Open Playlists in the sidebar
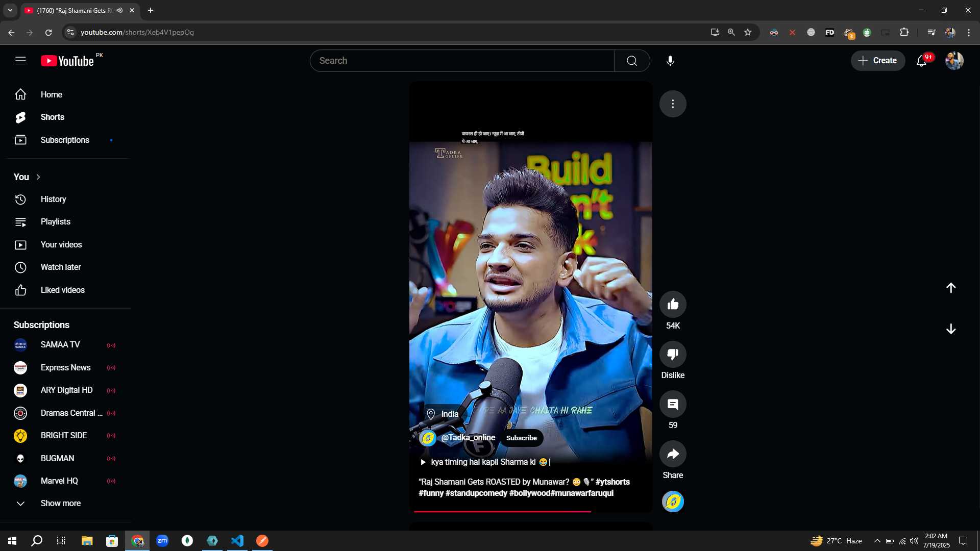Screen dimensions: 980x551 [65, 222]
